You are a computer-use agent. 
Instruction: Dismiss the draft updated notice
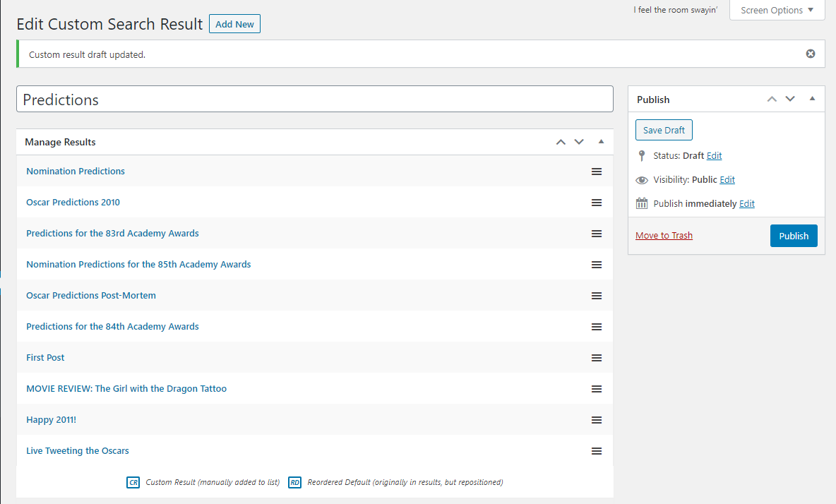click(810, 53)
